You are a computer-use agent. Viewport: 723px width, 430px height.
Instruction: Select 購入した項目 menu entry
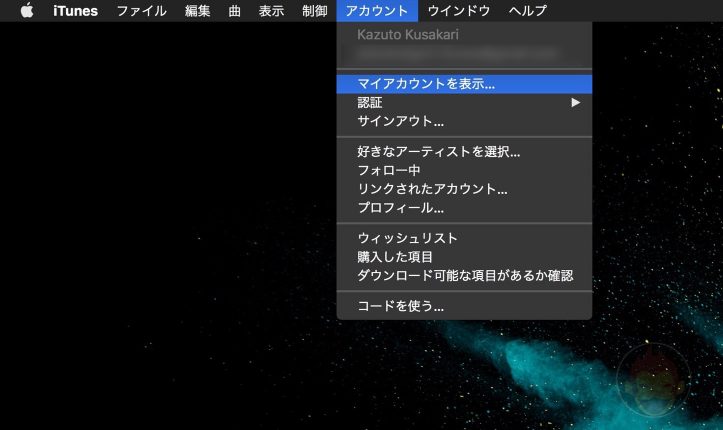click(x=464, y=257)
